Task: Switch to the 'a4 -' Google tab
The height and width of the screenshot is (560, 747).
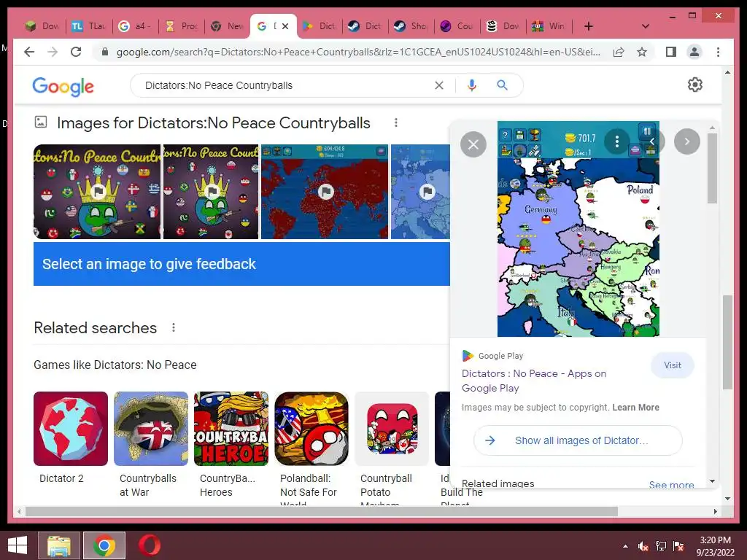Action: [x=136, y=26]
